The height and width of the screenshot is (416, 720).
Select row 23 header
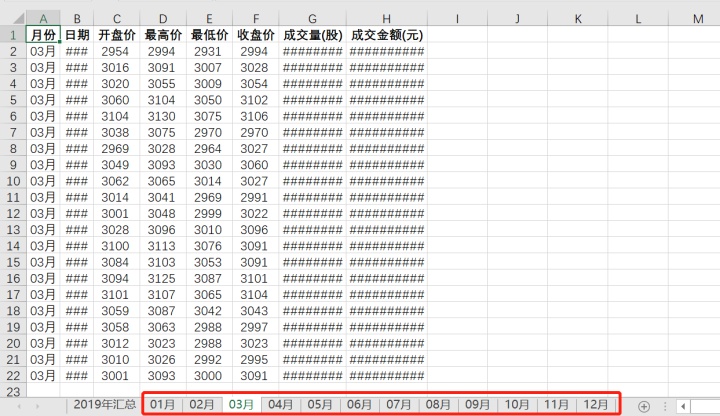(13, 391)
